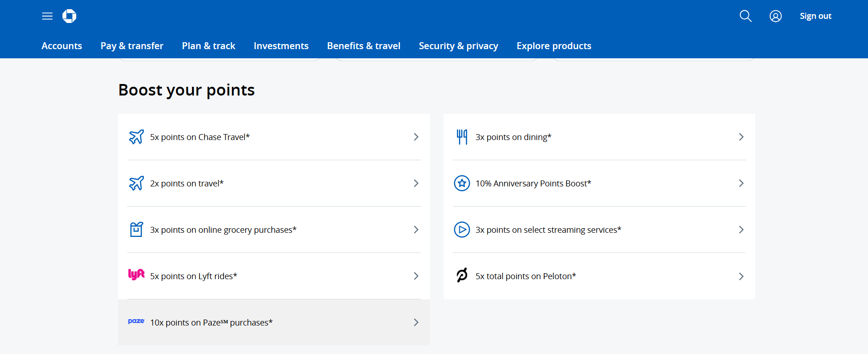Viewport: 868px width, 354px height.
Task: Open 5x total points on Peloton
Action: pos(599,276)
